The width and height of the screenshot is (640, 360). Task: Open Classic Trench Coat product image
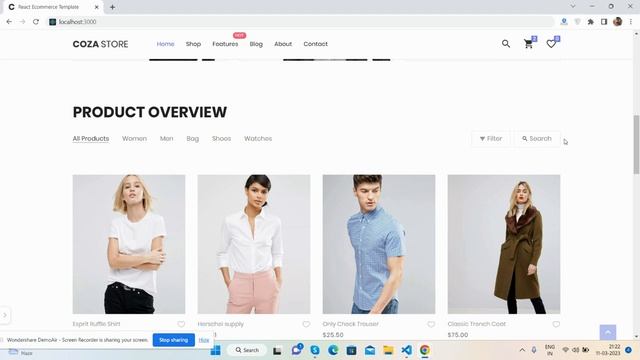point(504,244)
